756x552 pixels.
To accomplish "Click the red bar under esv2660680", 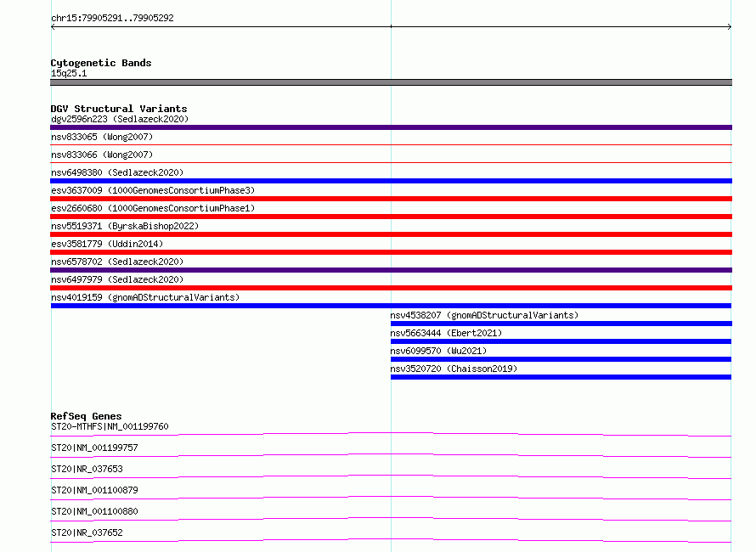I will (391, 217).
